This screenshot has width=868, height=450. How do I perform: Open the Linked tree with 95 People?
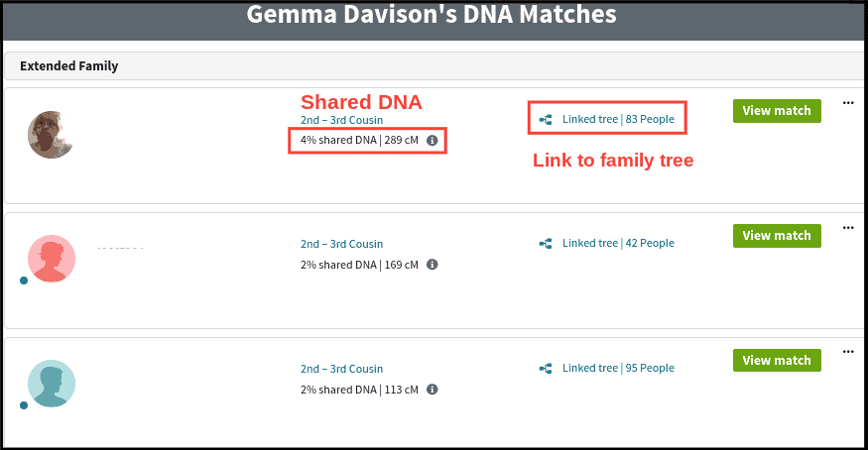pos(617,369)
